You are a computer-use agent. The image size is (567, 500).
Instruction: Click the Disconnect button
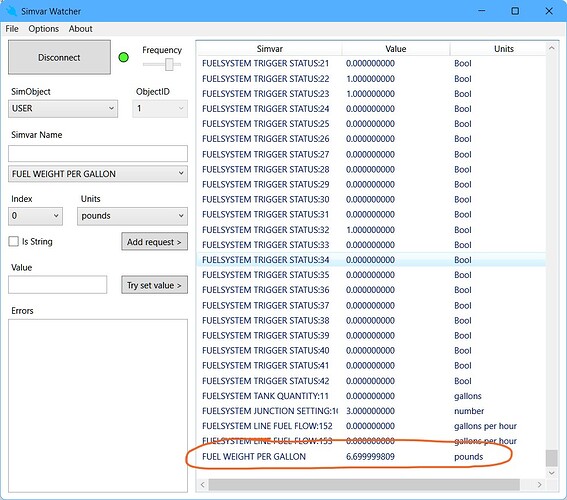point(59,57)
